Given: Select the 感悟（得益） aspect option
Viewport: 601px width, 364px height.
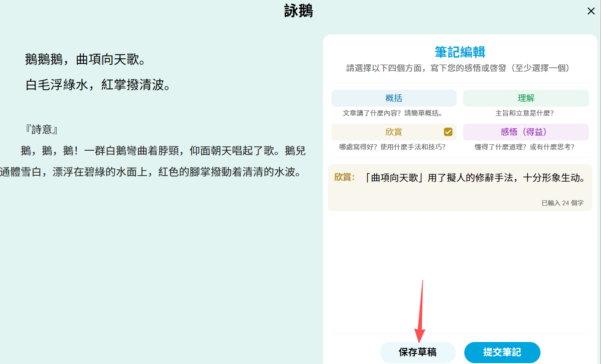Looking at the screenshot, I should click(526, 132).
